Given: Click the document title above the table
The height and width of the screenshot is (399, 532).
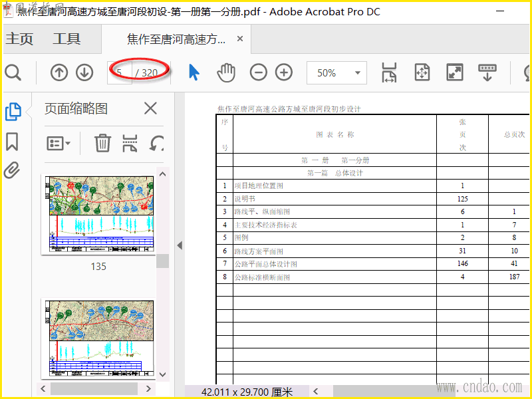Looking at the screenshot, I should (289, 109).
